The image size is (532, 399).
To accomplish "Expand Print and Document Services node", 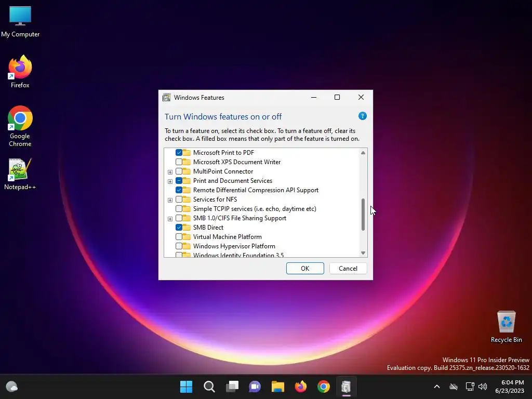I will [170, 181].
